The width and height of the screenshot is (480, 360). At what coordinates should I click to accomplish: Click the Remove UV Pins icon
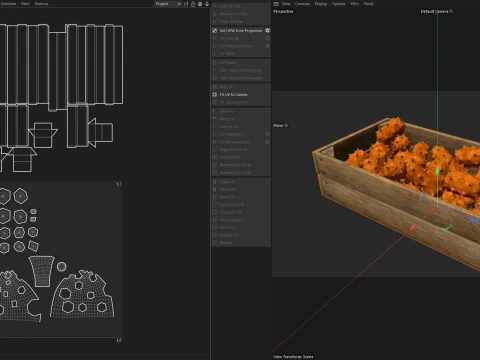coord(215,14)
